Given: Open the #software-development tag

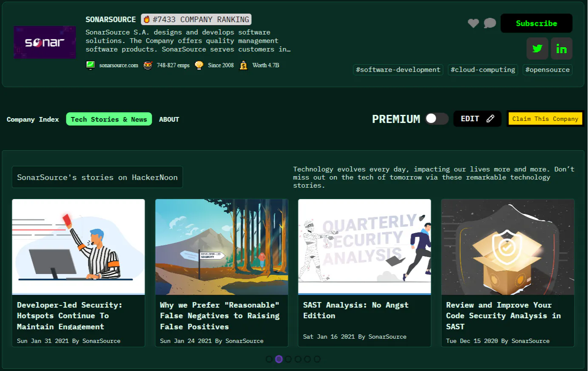Looking at the screenshot, I should point(398,70).
